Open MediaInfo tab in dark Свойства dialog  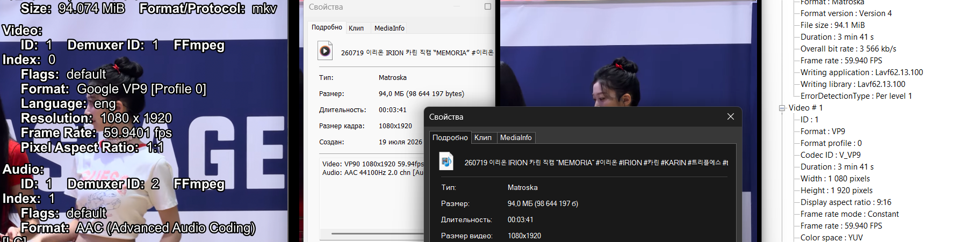[516, 138]
